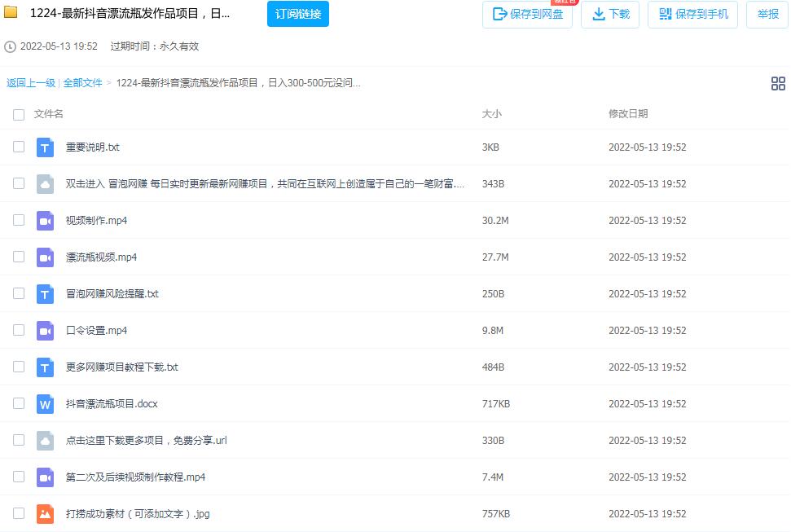
Task: Open 打捞成功素材（可添加文字）.jpg
Action: click(x=138, y=514)
